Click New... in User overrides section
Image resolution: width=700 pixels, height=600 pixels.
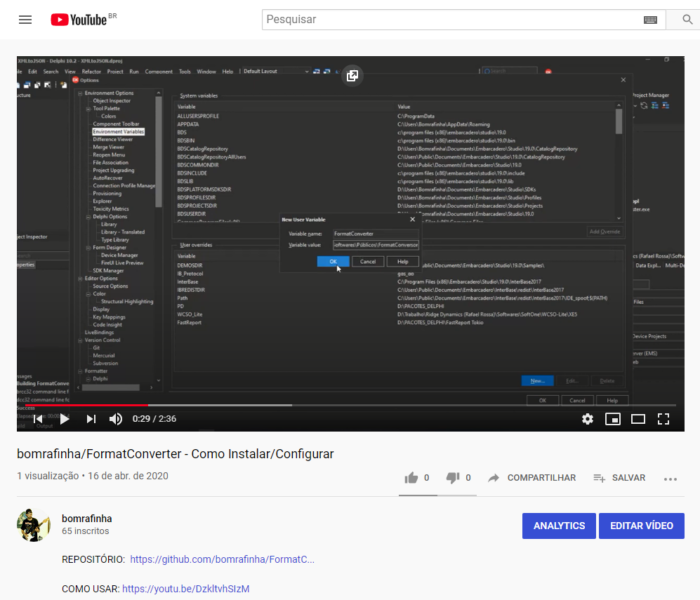[538, 381]
